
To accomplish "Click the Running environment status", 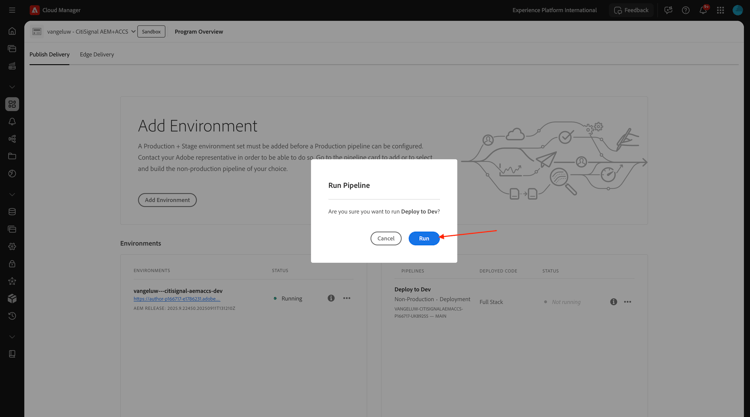I will 292,298.
